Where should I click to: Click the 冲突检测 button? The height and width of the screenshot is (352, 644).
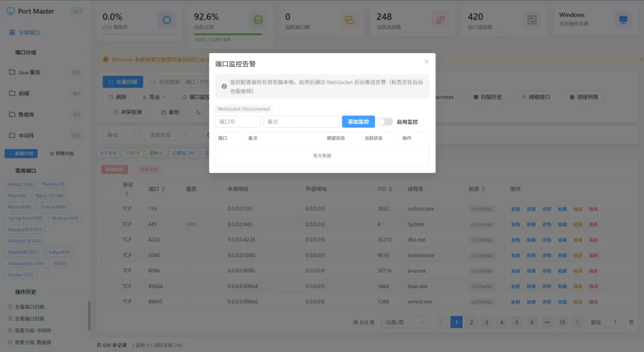[x=128, y=112]
